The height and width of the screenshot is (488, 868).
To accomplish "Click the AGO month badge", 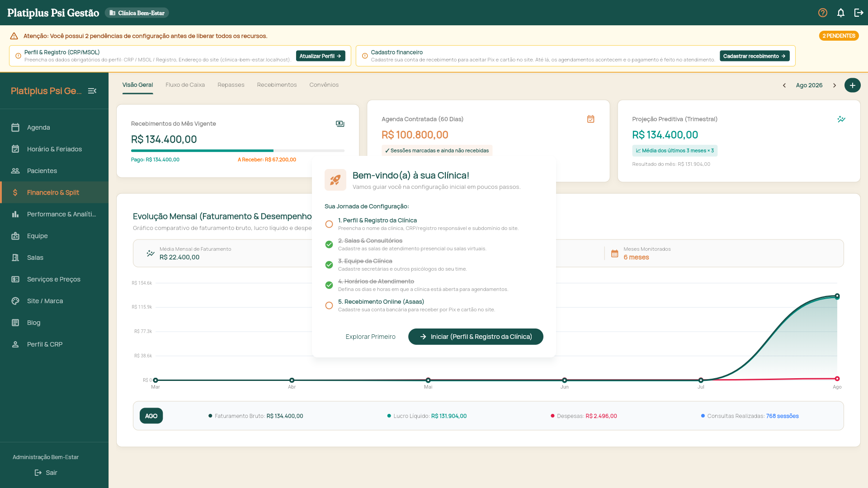I will [x=151, y=416].
